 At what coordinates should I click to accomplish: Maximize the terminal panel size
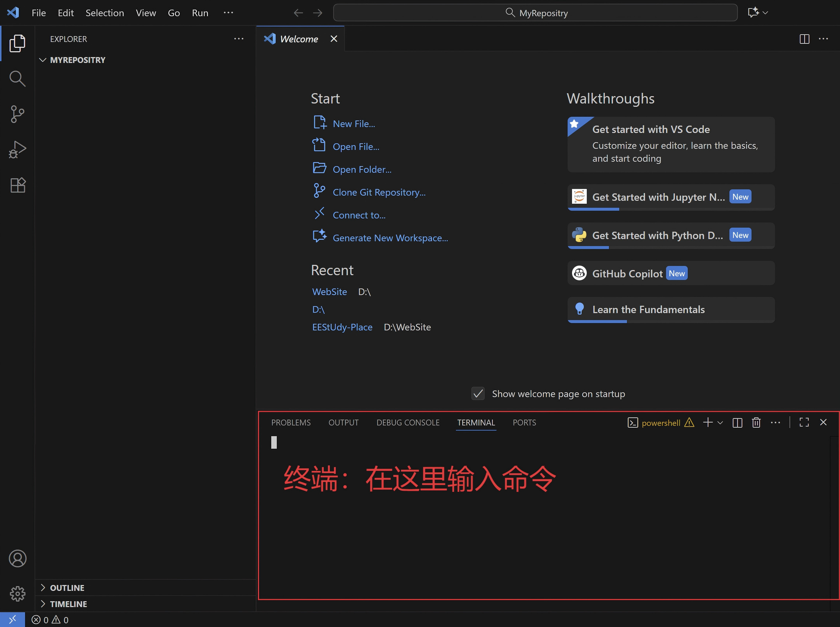tap(804, 423)
